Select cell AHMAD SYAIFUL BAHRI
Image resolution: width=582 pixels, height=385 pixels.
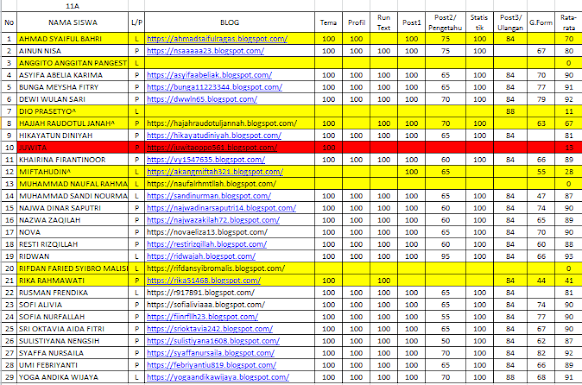click(x=73, y=39)
